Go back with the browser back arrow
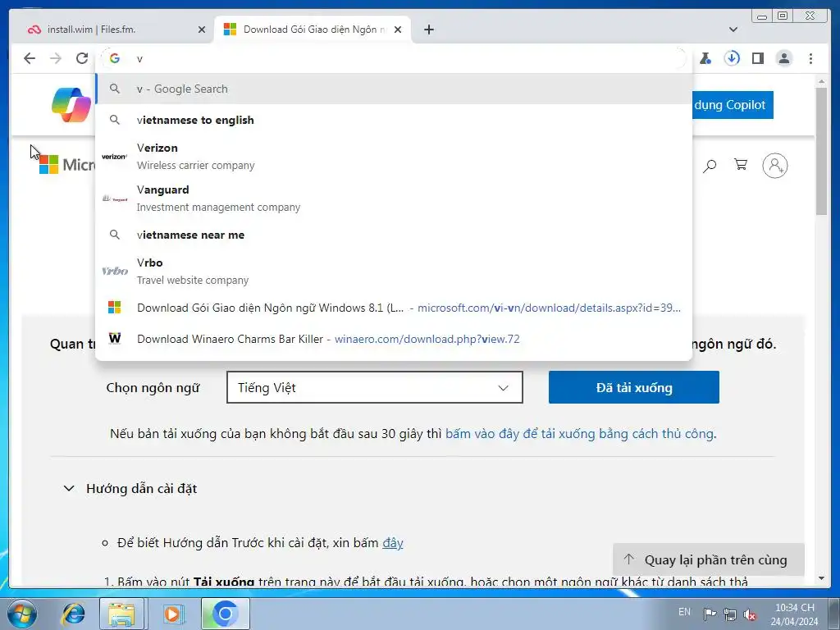This screenshot has width=840, height=630. tap(30, 58)
